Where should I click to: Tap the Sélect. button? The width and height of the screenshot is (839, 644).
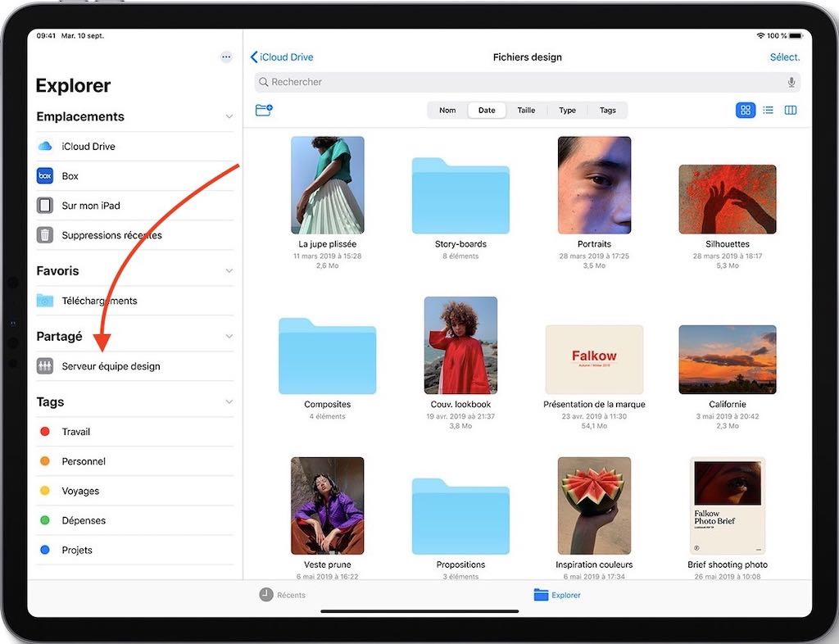coord(784,57)
